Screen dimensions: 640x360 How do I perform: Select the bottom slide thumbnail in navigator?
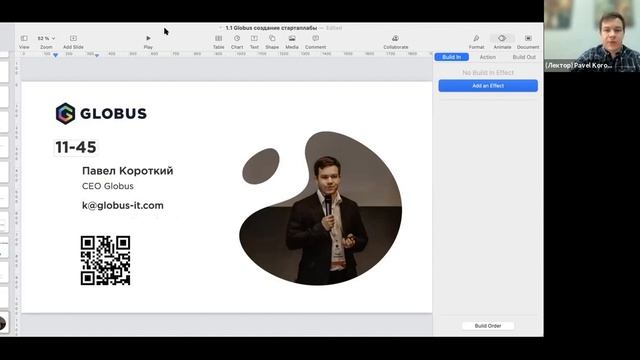tap(3, 323)
